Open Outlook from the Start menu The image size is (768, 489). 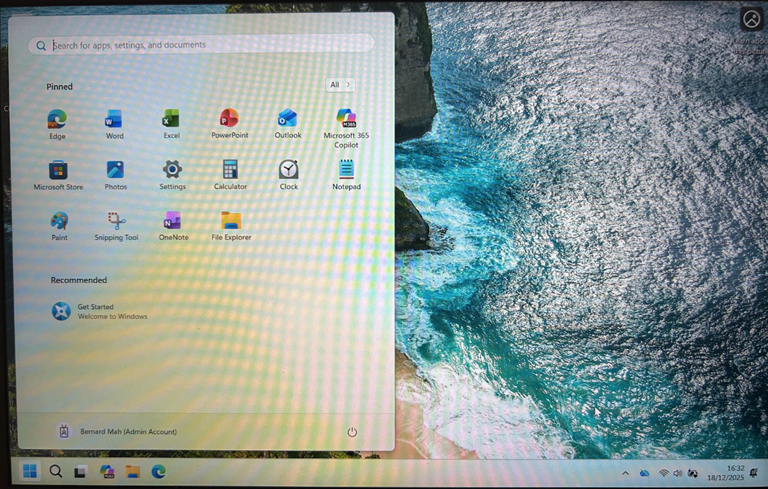[x=288, y=123]
